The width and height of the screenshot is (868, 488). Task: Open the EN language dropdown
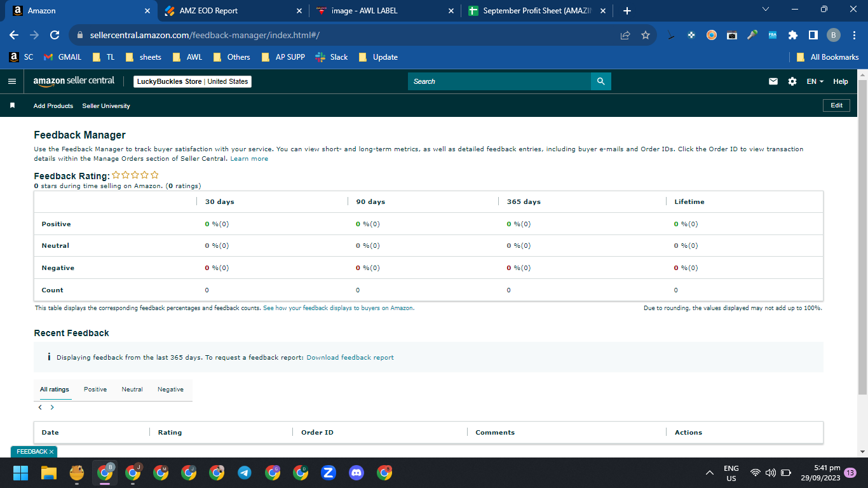coord(815,81)
